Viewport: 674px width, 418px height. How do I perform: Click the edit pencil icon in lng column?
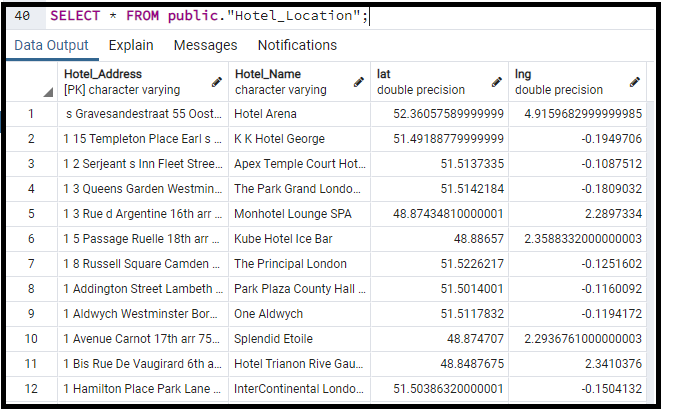(x=634, y=82)
